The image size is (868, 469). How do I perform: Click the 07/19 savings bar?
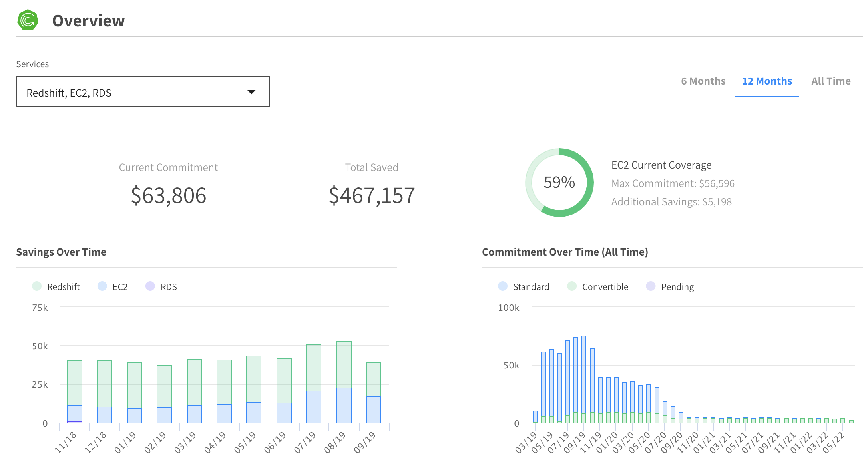[313, 384]
